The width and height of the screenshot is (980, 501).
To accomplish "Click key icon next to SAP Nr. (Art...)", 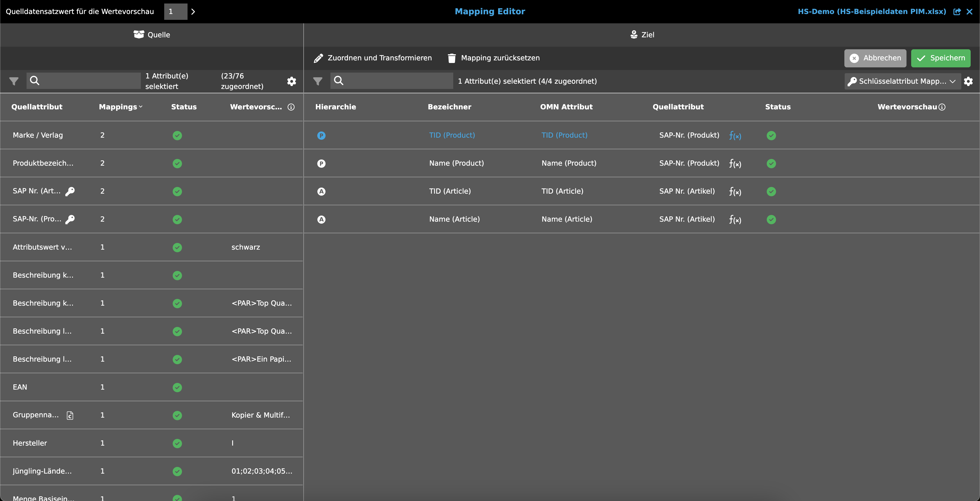I will click(x=70, y=191).
